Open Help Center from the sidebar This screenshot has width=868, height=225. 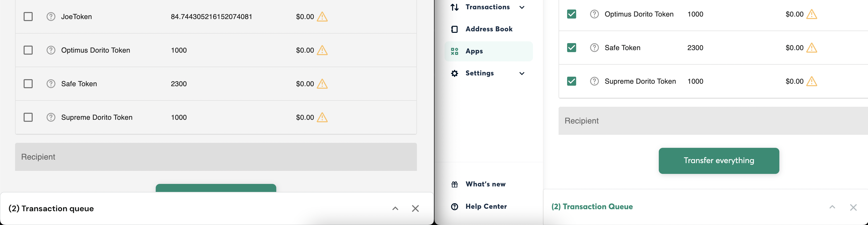coord(486,206)
